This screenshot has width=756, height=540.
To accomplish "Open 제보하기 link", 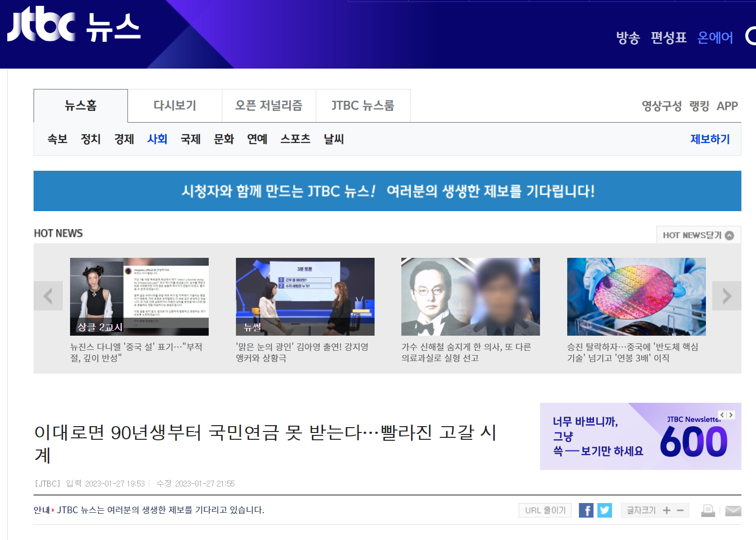I will [710, 139].
